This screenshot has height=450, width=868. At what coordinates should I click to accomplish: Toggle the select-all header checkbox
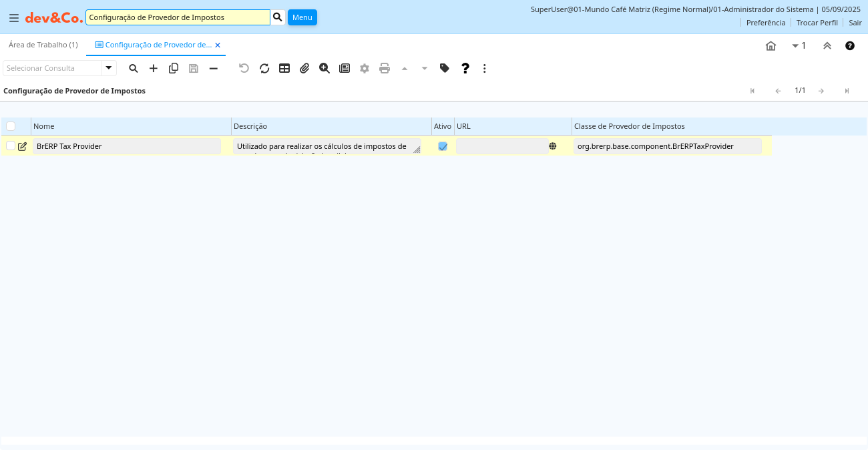(x=11, y=126)
